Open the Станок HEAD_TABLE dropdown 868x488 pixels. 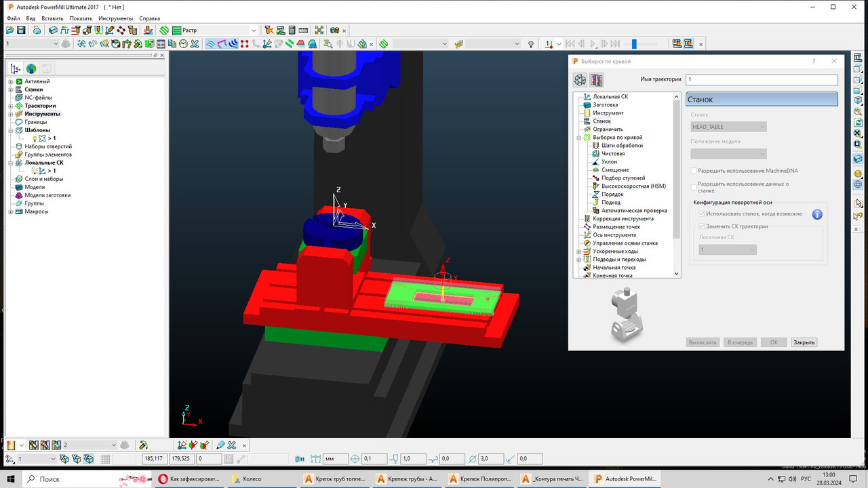coord(728,127)
